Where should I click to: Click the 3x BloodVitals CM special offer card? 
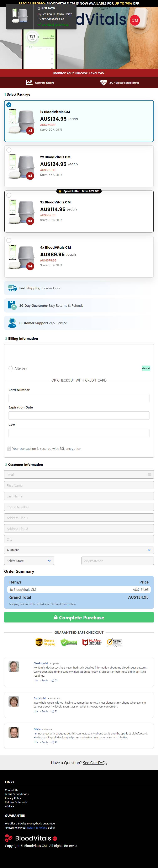79,212
